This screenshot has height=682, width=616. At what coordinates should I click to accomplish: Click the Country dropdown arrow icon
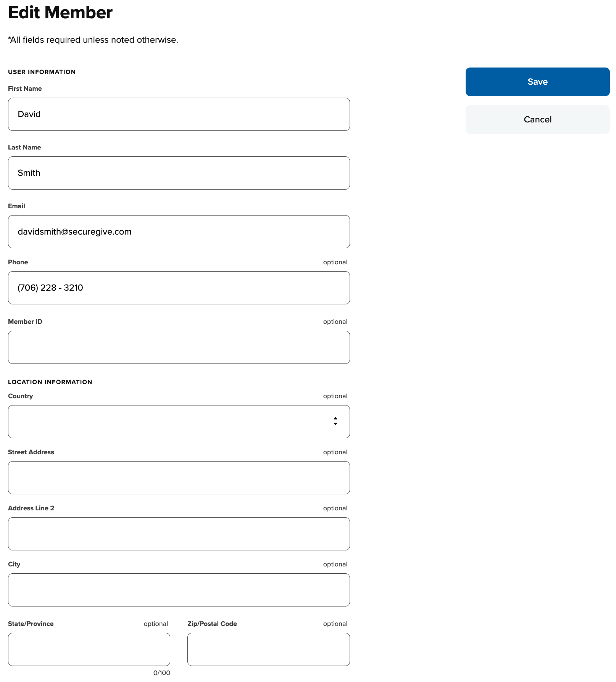coord(335,421)
